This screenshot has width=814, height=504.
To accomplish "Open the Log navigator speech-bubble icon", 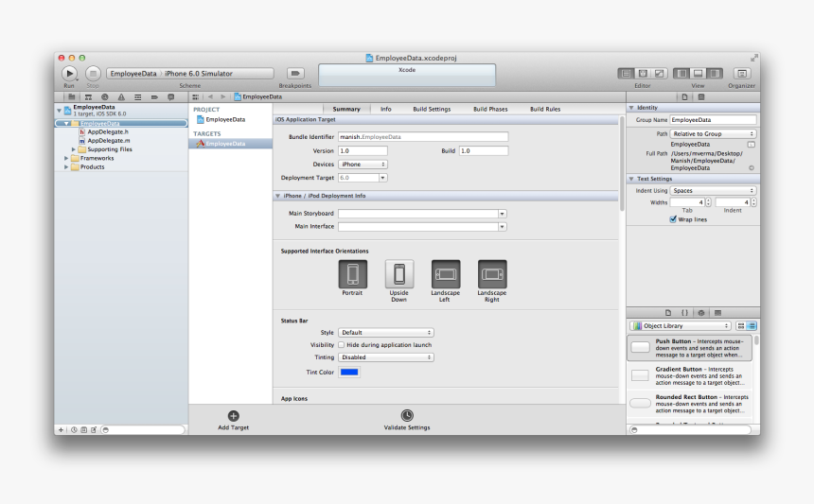I will pos(170,97).
